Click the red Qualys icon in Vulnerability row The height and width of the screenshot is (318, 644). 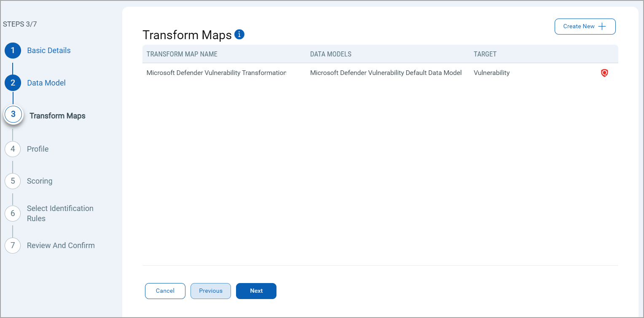(604, 73)
